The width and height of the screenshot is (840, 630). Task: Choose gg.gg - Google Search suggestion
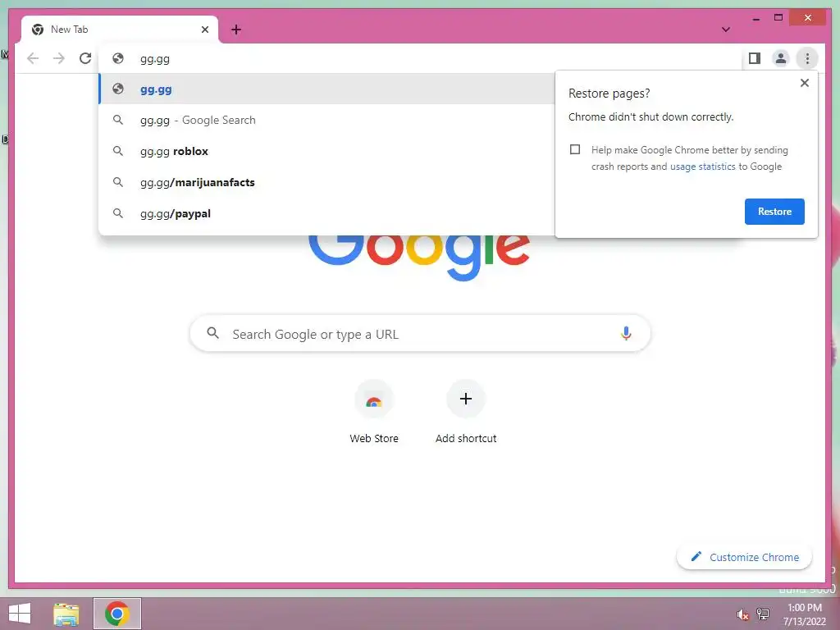point(326,120)
